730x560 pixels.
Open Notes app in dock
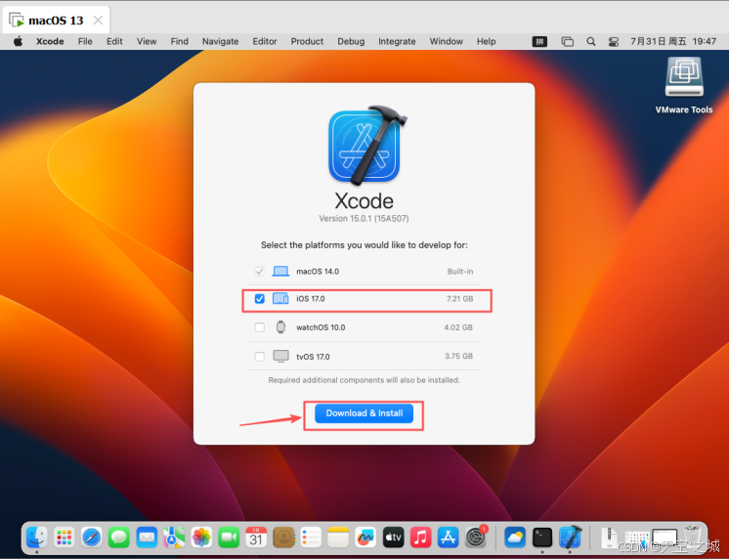click(x=338, y=538)
